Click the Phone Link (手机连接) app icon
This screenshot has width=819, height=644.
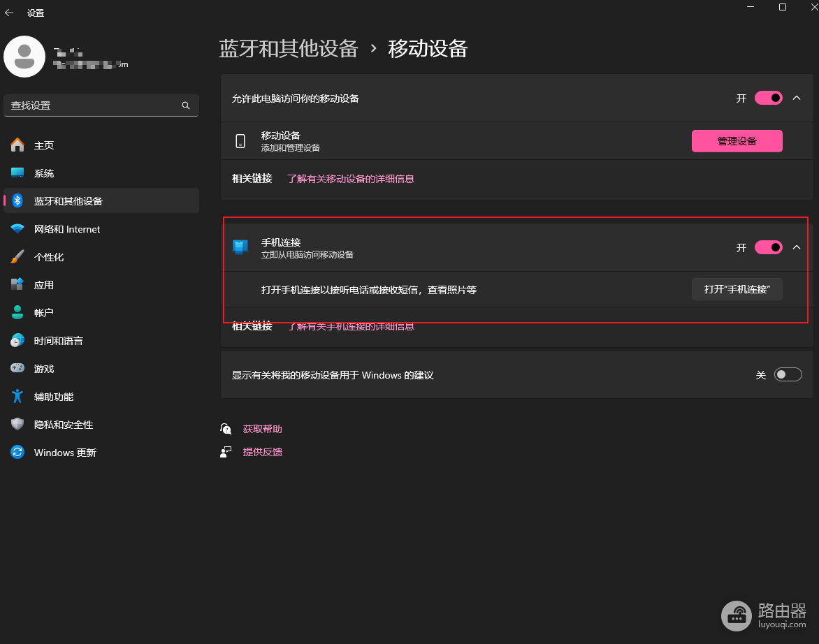click(240, 247)
